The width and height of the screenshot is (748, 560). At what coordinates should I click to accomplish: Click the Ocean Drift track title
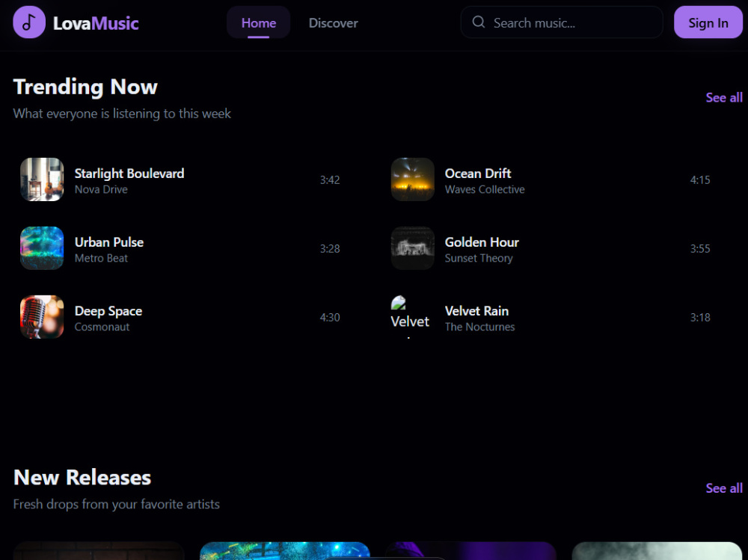pos(478,173)
